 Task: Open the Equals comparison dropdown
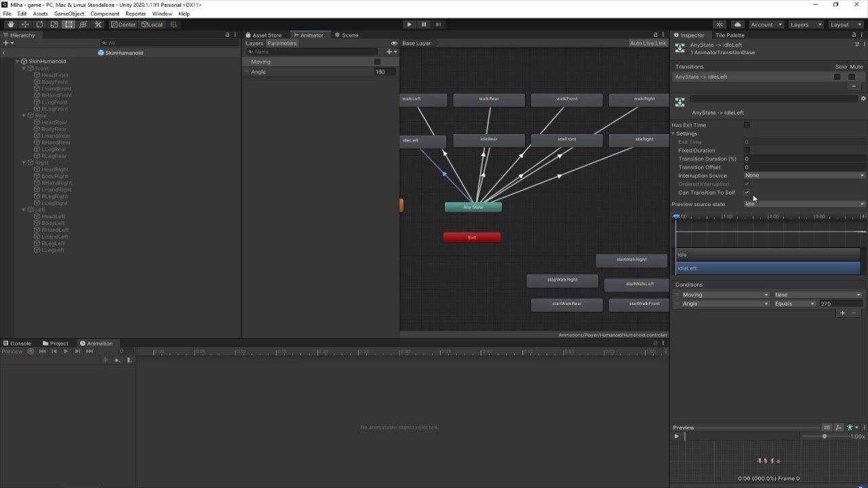click(794, 304)
